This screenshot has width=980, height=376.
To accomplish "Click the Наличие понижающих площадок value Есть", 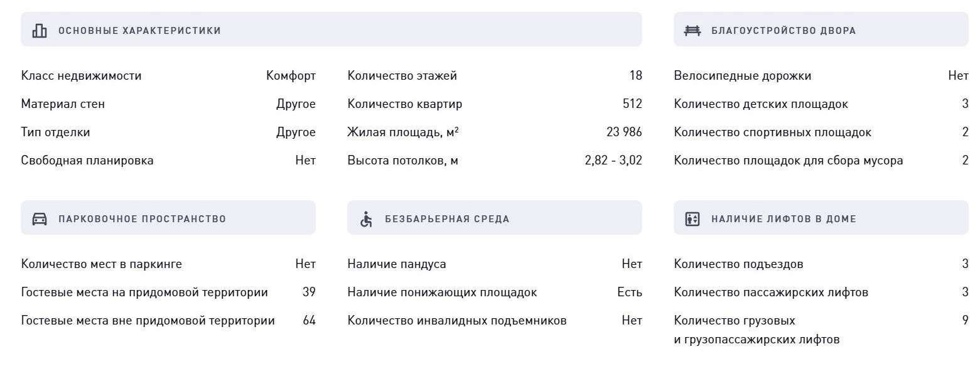I will point(630,293).
